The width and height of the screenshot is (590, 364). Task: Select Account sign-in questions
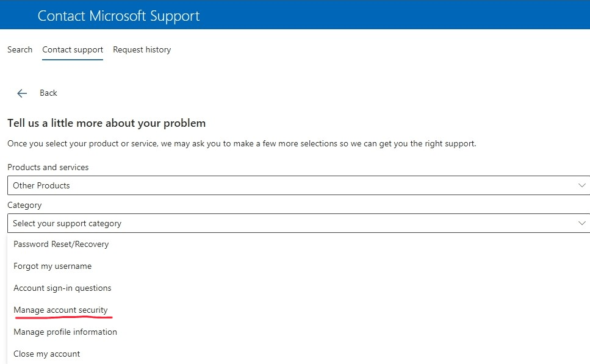(x=63, y=288)
